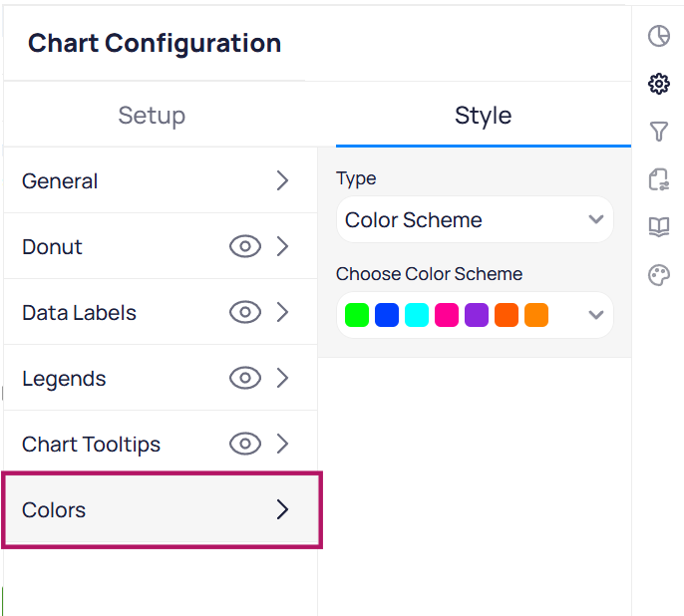Expand the General section chevron

[x=282, y=181]
